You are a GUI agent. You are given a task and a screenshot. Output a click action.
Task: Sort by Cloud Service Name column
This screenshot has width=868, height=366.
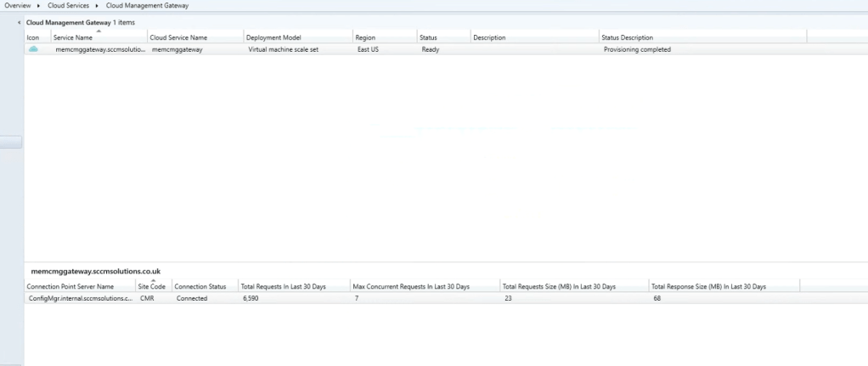[x=178, y=38]
